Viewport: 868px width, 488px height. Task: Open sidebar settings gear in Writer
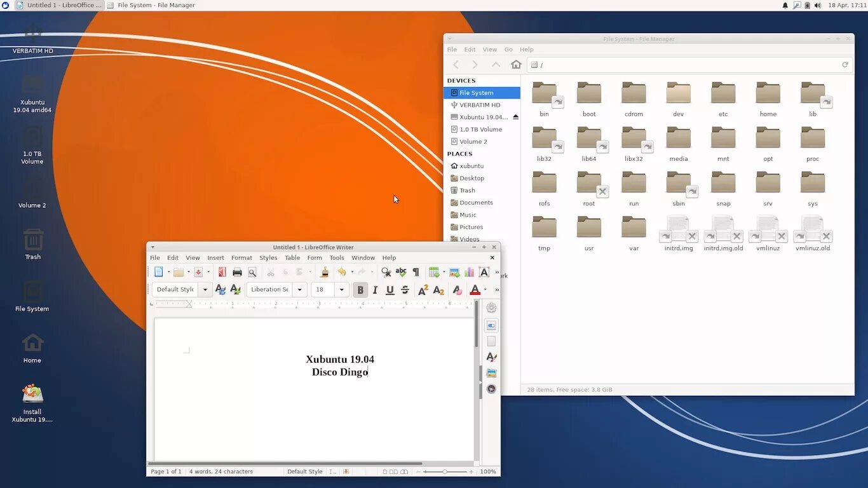click(491, 308)
